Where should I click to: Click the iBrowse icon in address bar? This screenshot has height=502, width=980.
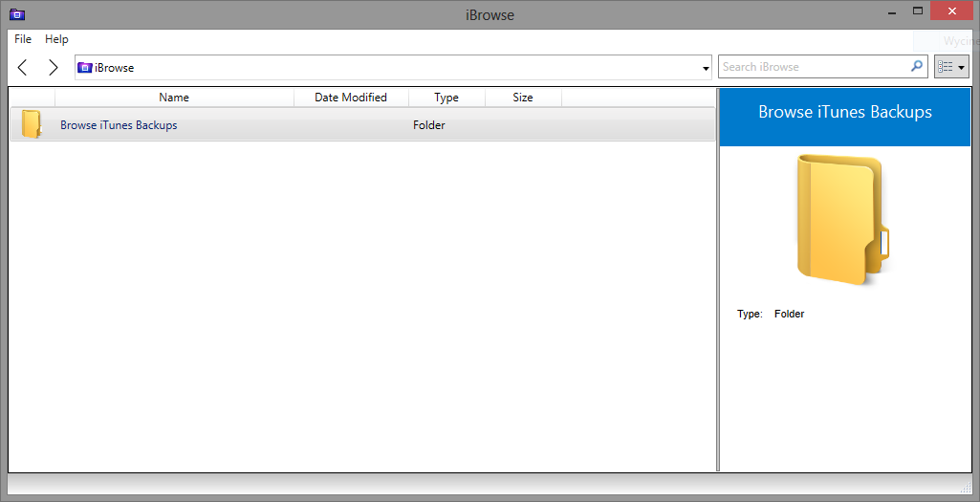[84, 68]
